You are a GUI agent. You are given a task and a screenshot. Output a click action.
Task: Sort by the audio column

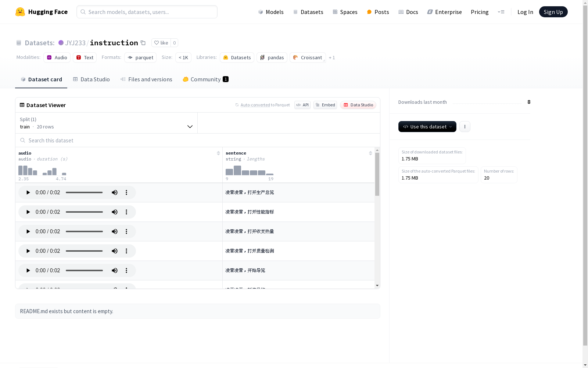[x=218, y=153]
